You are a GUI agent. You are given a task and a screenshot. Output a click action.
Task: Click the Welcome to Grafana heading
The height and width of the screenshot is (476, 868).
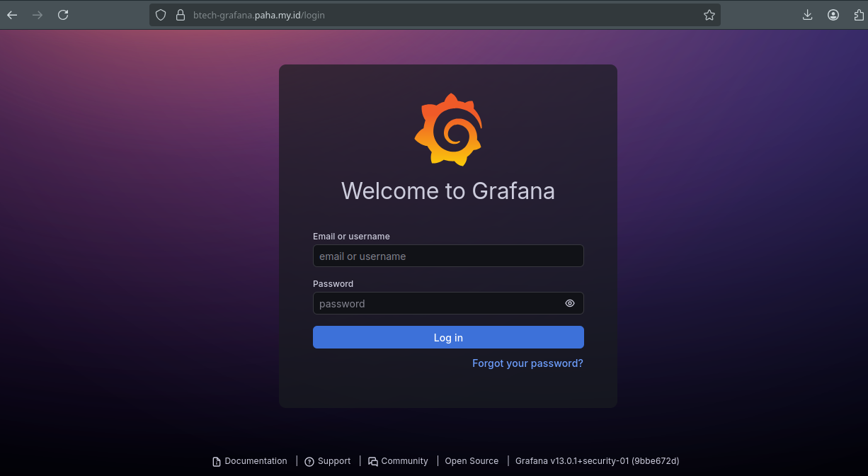pyautogui.click(x=448, y=191)
